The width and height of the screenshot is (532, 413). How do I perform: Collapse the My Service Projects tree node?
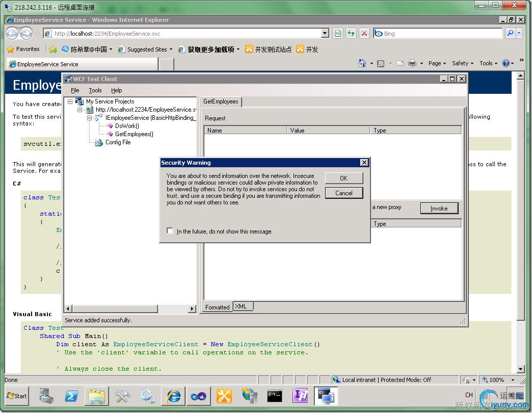[70, 101]
